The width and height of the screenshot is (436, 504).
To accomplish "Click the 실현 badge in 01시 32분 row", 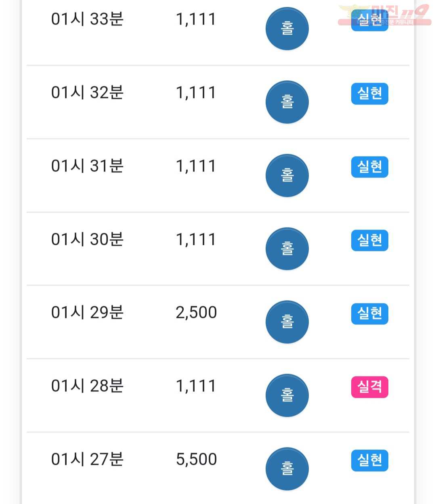I will (370, 94).
